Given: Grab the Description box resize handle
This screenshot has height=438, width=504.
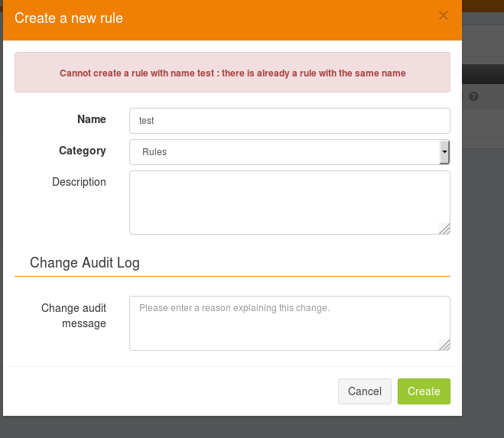Looking at the screenshot, I should (444, 229).
